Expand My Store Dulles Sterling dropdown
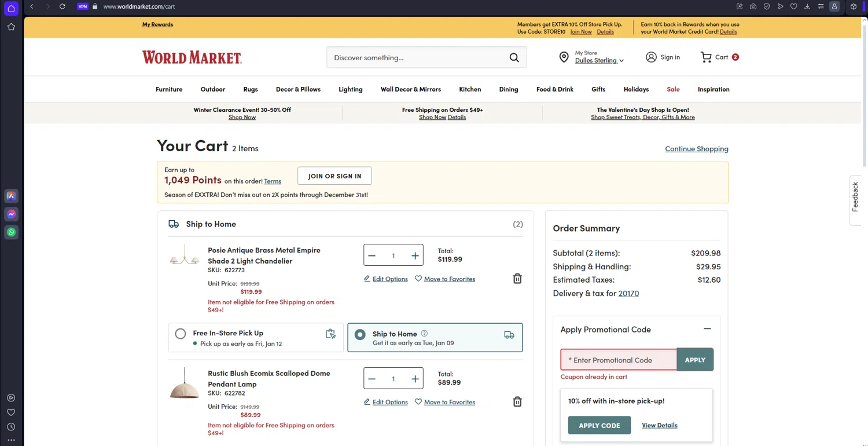868x446 pixels. pyautogui.click(x=599, y=60)
